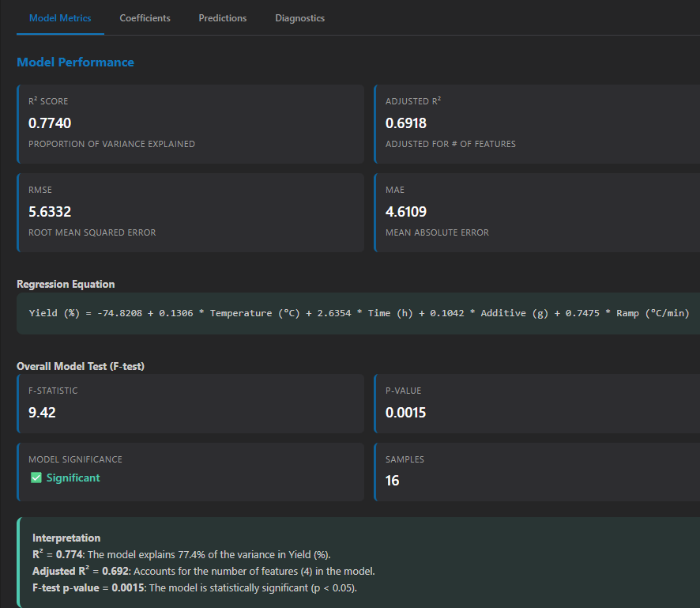Screen dimensions: 700x608
Task: Open the Predictions tab
Action: click(222, 18)
